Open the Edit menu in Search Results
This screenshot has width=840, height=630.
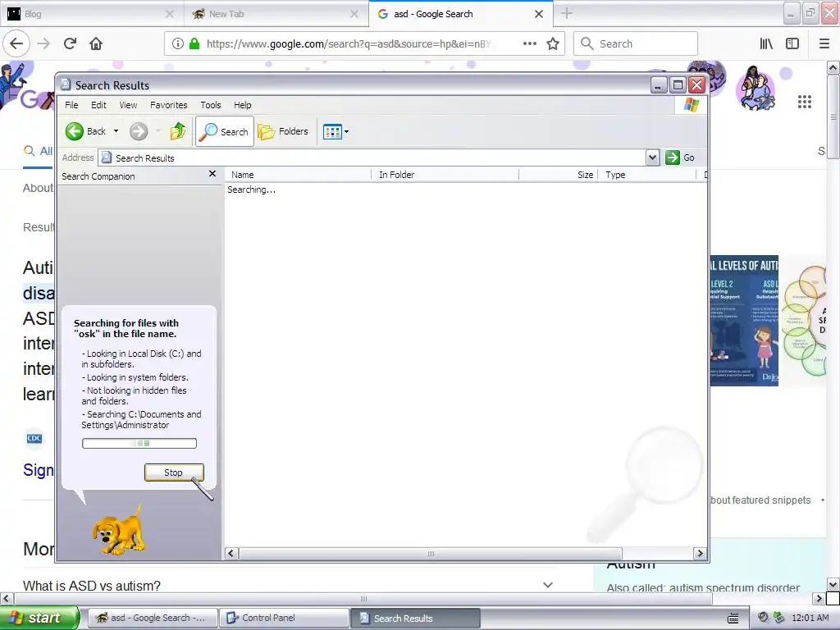point(98,105)
